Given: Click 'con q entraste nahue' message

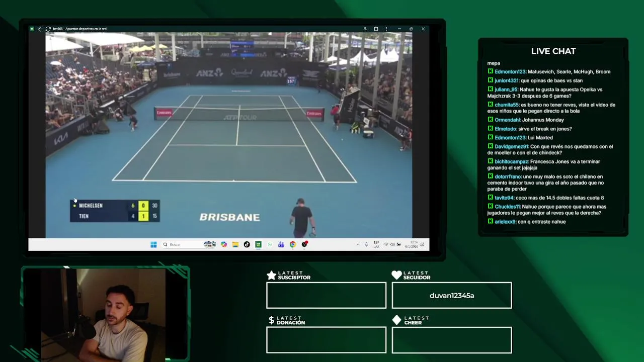Looking at the screenshot, I should tap(541, 222).
